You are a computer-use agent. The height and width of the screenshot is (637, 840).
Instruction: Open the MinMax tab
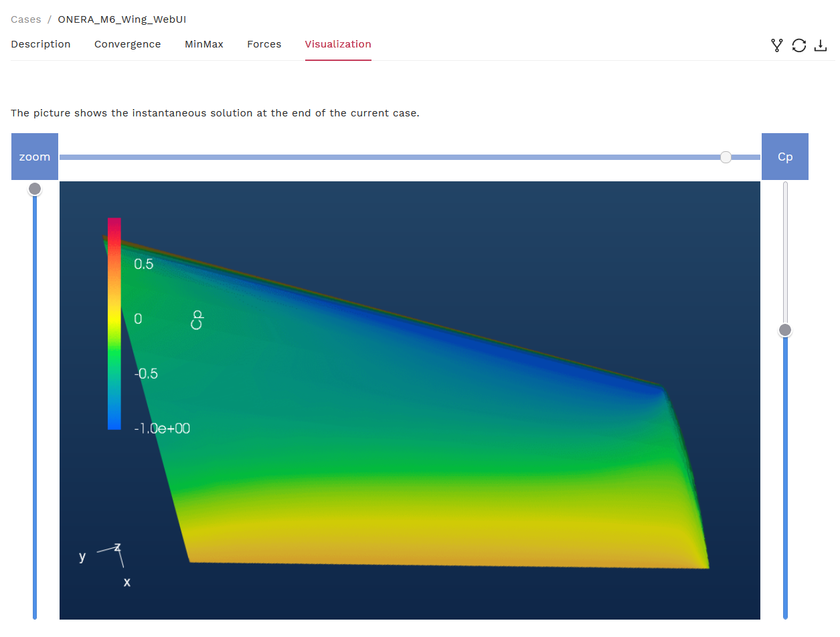click(x=204, y=44)
